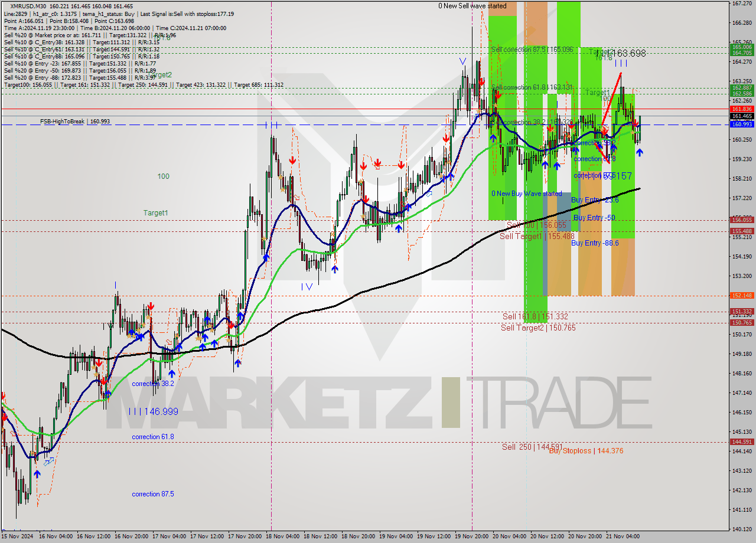756x543 pixels.
Task: Click the green '100' level label
Action: [x=164, y=176]
